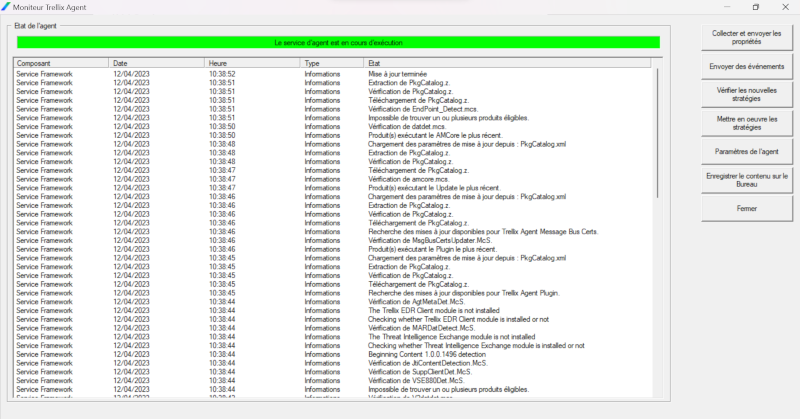Sort entries by Heure column
800x419 pixels.
252,63
